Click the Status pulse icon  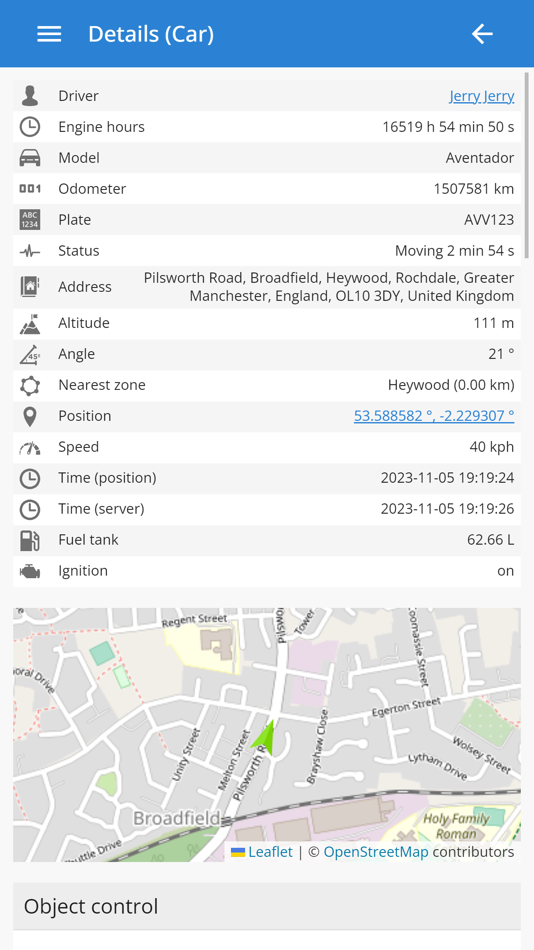[x=30, y=251]
